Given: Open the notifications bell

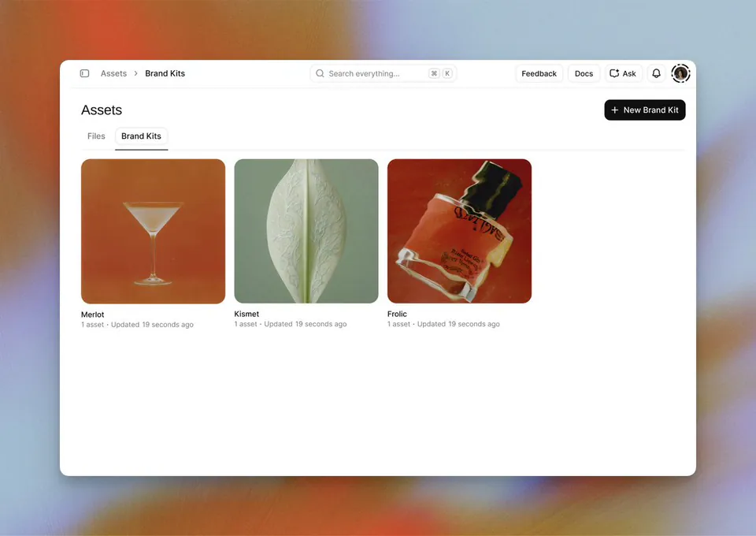Looking at the screenshot, I should pos(656,73).
